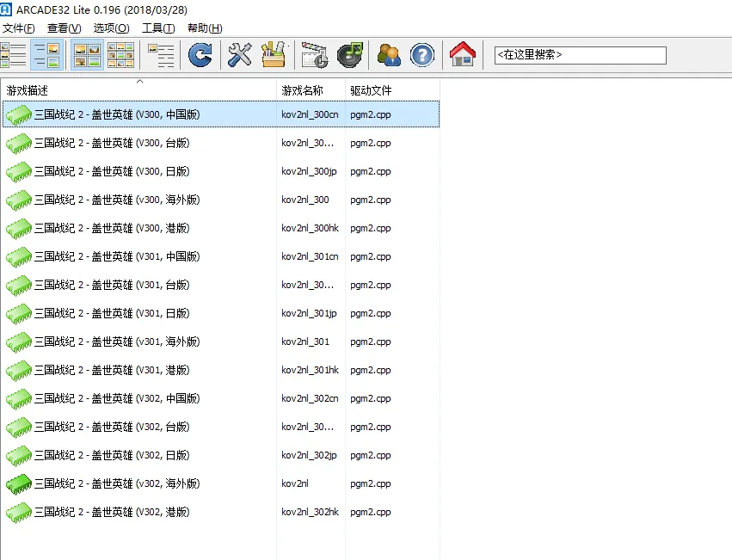Viewport: 732px width, 560px height.
Task: Open settings via wrench and screwdriver icon
Action: (240, 55)
